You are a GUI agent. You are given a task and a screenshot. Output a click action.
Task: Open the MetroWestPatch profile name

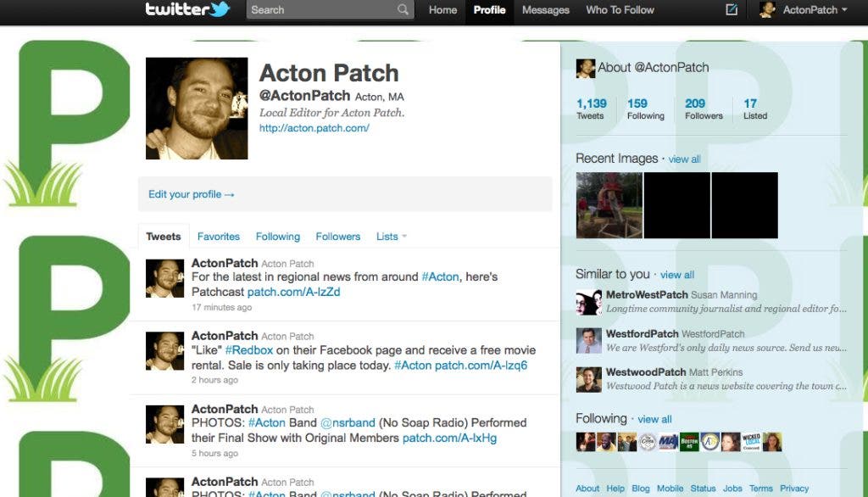click(x=647, y=295)
